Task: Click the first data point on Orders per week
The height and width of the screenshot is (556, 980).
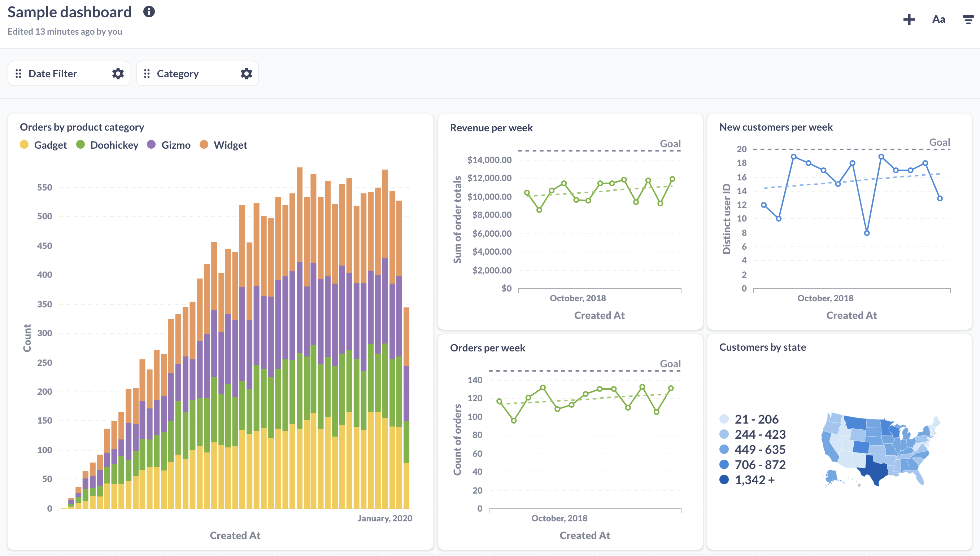Action: pos(499,401)
